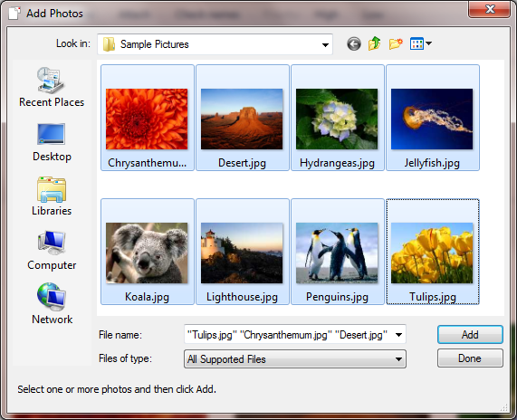The image size is (517, 420).
Task: Expand the Look in folder dropdown
Action: pyautogui.click(x=325, y=44)
